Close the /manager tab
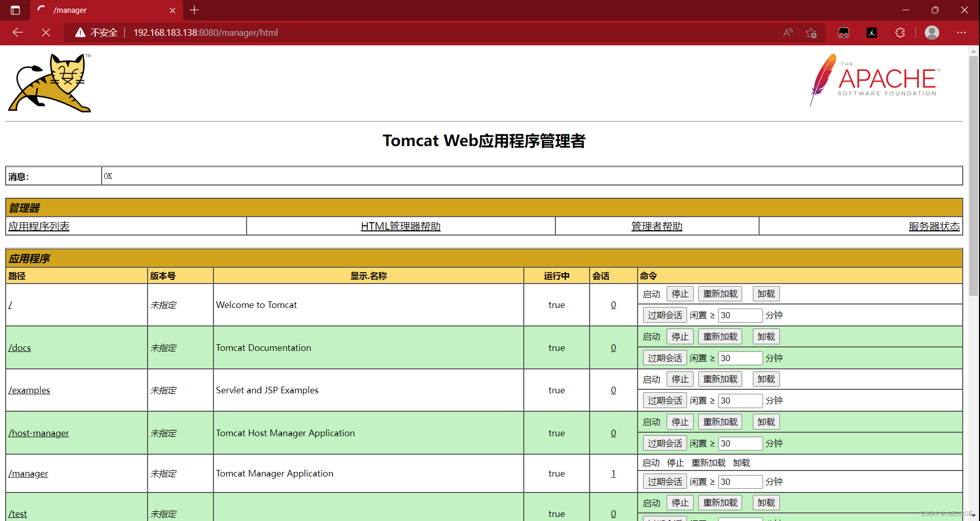980x521 pixels. 173,10
